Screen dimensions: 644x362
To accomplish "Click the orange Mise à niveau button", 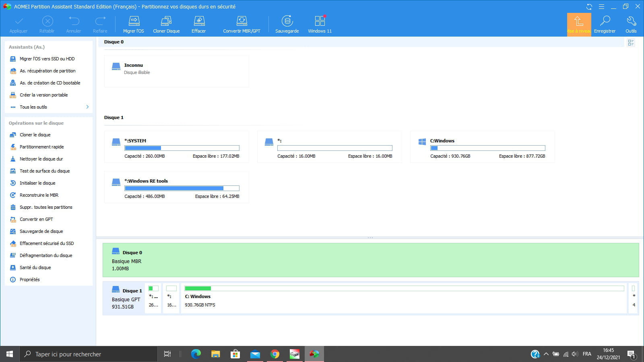I will coord(579,25).
